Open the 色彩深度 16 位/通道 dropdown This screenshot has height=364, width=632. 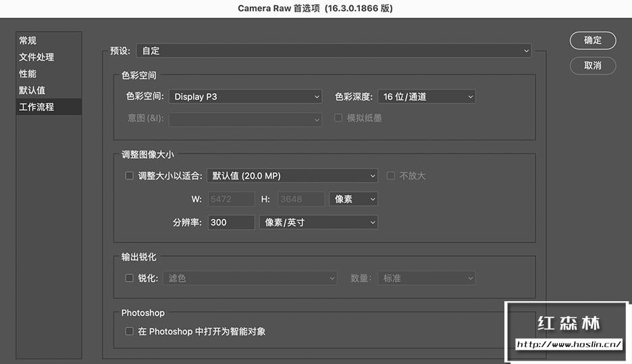425,97
